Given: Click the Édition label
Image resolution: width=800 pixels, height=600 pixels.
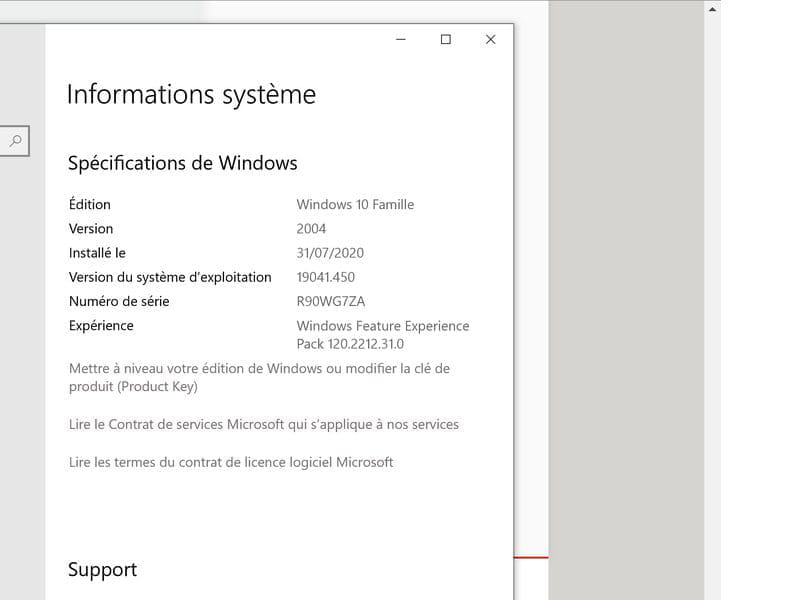Looking at the screenshot, I should [x=90, y=204].
